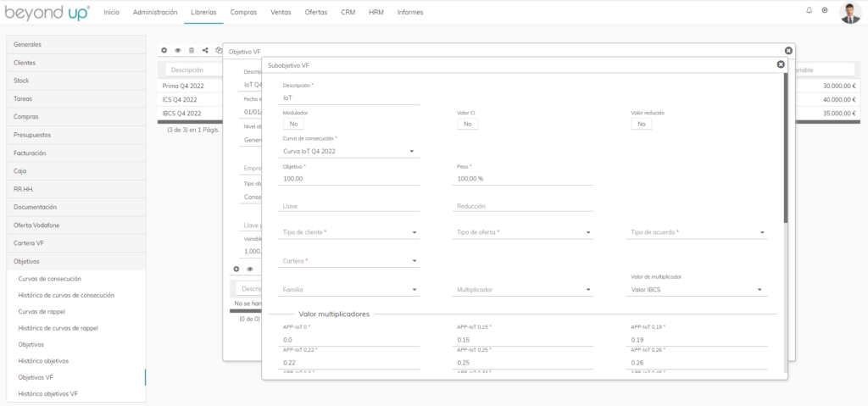Click the add record plus icon above Descripción
868x406 pixels.
(x=164, y=51)
